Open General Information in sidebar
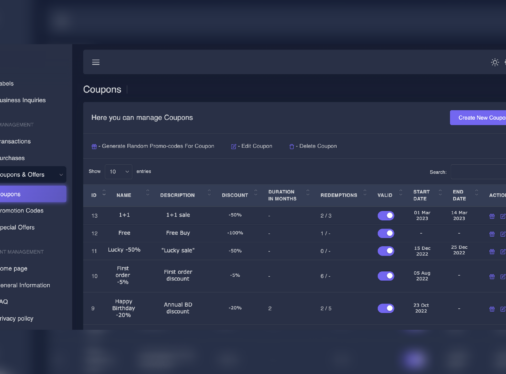The width and height of the screenshot is (506, 374). tap(25, 285)
